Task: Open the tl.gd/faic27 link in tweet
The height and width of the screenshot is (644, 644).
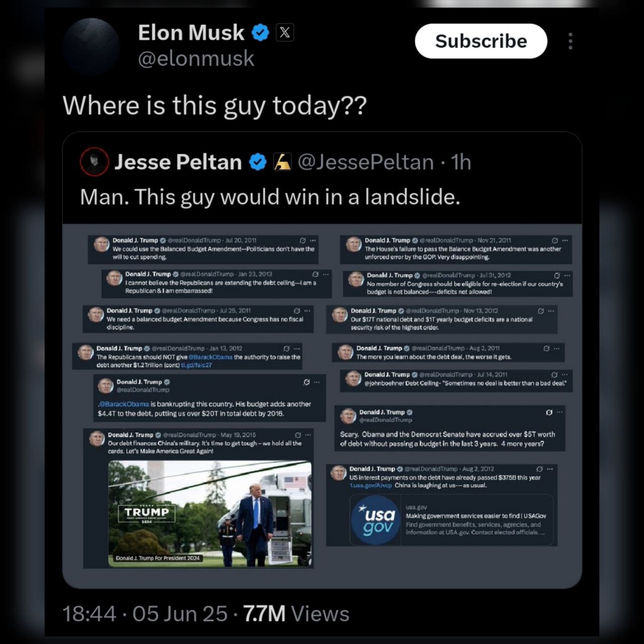Action: [x=196, y=365]
